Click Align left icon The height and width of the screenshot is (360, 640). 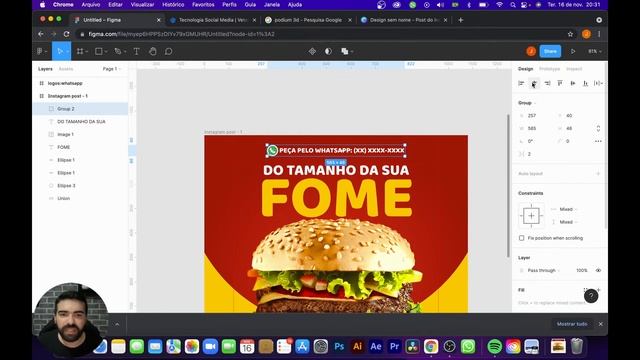tap(521, 83)
